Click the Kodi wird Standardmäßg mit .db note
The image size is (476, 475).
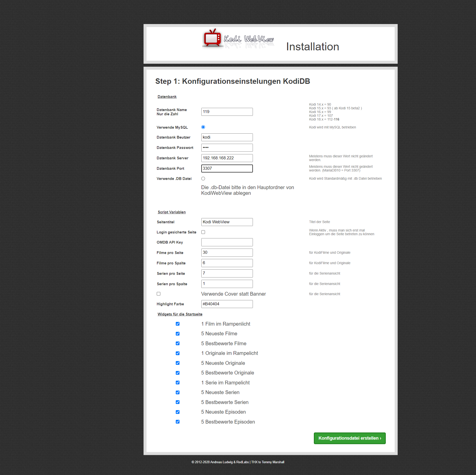[345, 179]
